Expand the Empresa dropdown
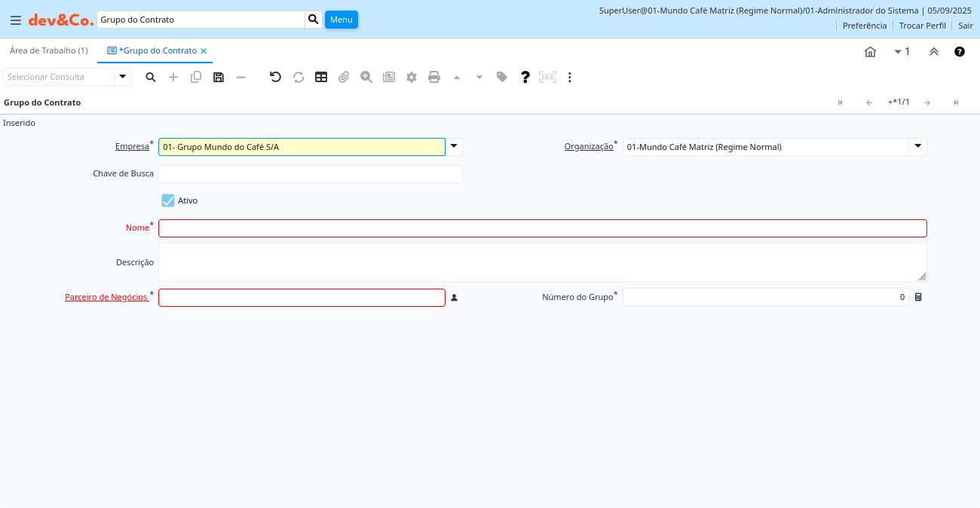The height and width of the screenshot is (508, 980). (454, 147)
